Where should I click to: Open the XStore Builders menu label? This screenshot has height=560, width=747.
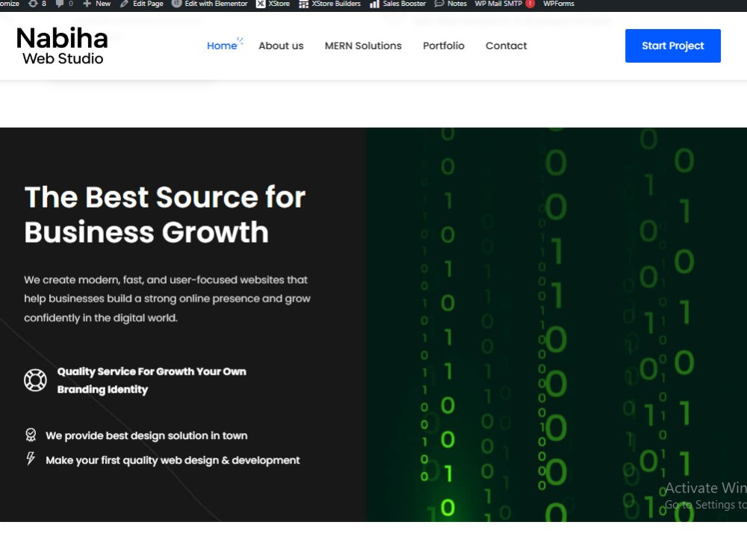tap(336, 3)
